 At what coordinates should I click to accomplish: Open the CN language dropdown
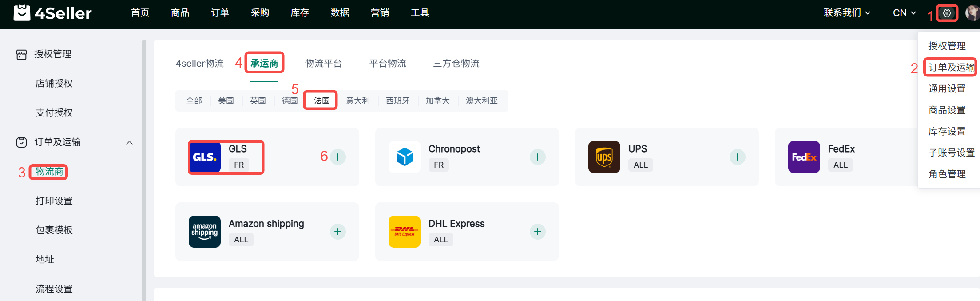[904, 13]
